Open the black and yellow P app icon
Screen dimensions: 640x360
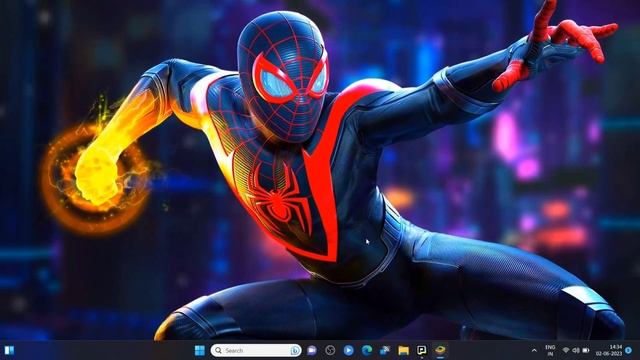coord(422,350)
